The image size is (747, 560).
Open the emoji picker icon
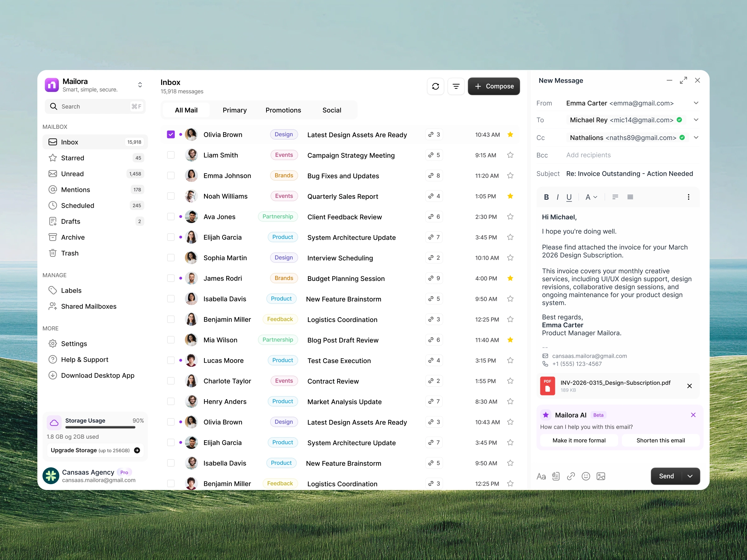[586, 476]
